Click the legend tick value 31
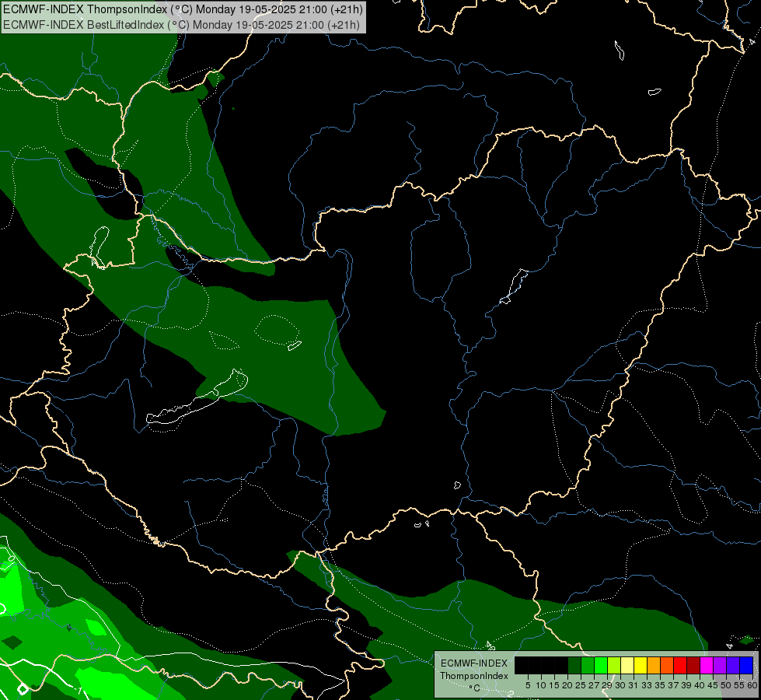Screen dimensions: 761x700 [634, 685]
